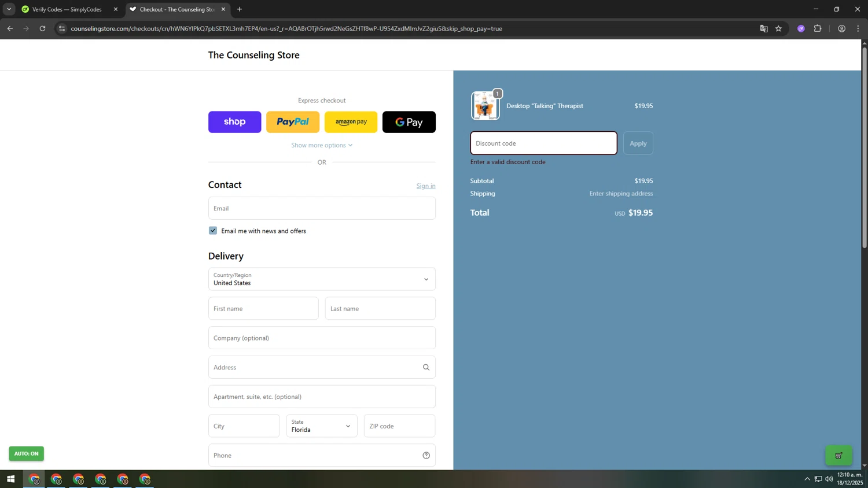This screenshot has width=868, height=488.
Task: Click the Sign in link
Action: click(426, 186)
